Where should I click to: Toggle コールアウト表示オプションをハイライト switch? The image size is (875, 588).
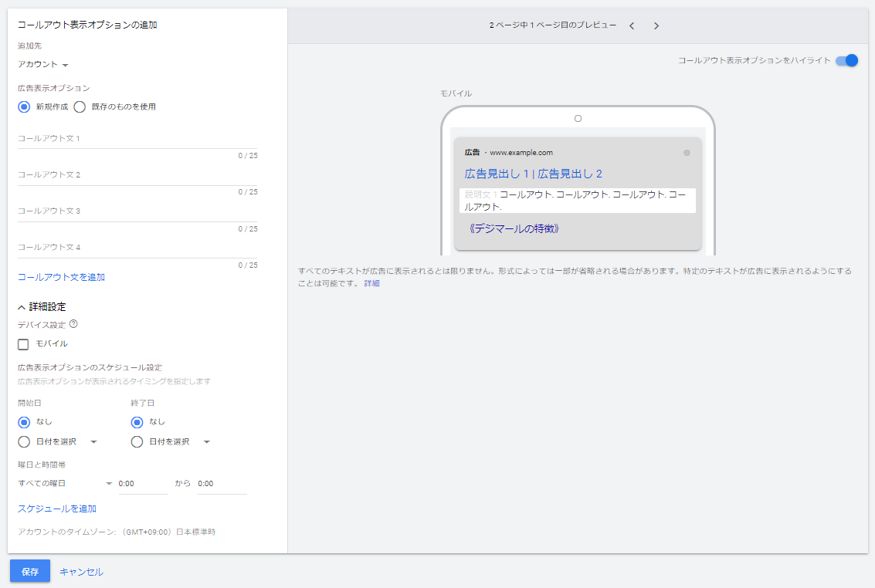[846, 60]
